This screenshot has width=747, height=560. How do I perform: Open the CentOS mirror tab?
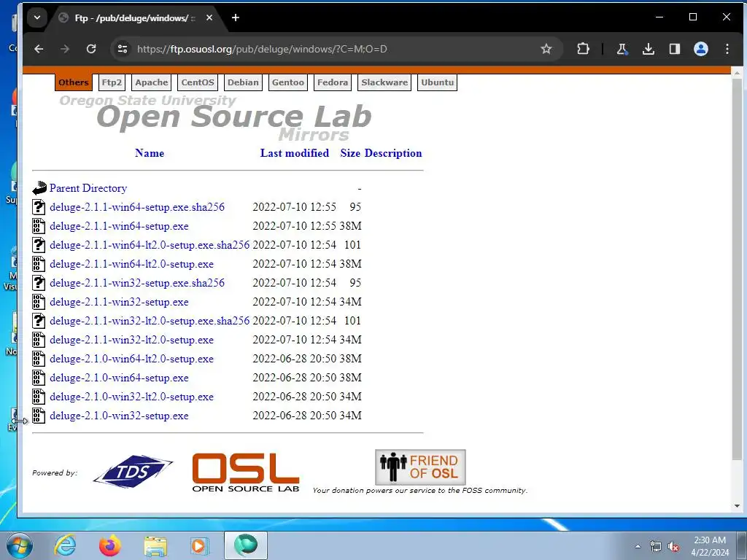click(x=198, y=82)
